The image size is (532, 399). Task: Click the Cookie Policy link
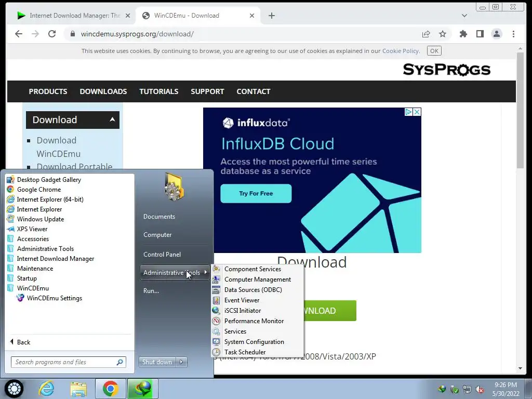[x=401, y=51]
